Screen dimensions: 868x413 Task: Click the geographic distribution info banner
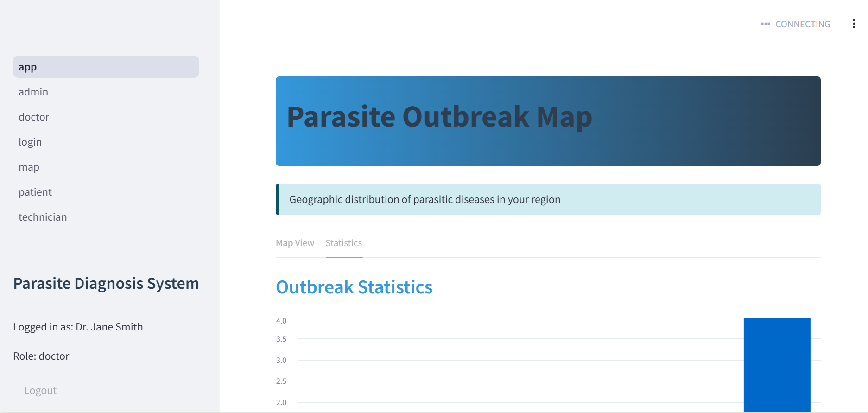(x=548, y=199)
